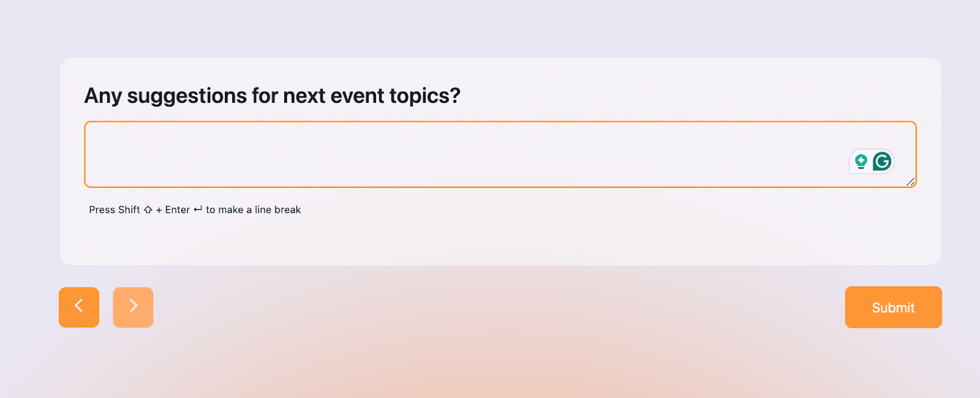Click the question heading text

(x=272, y=96)
